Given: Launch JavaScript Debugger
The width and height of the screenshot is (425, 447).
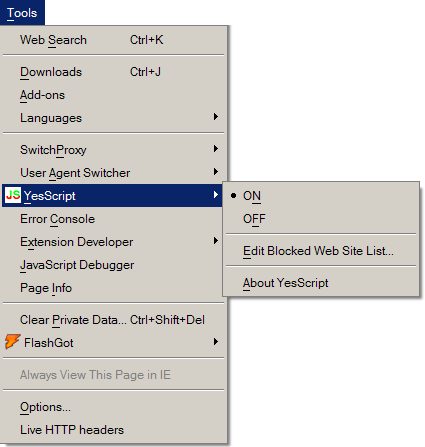Looking at the screenshot, I should [113, 265].
